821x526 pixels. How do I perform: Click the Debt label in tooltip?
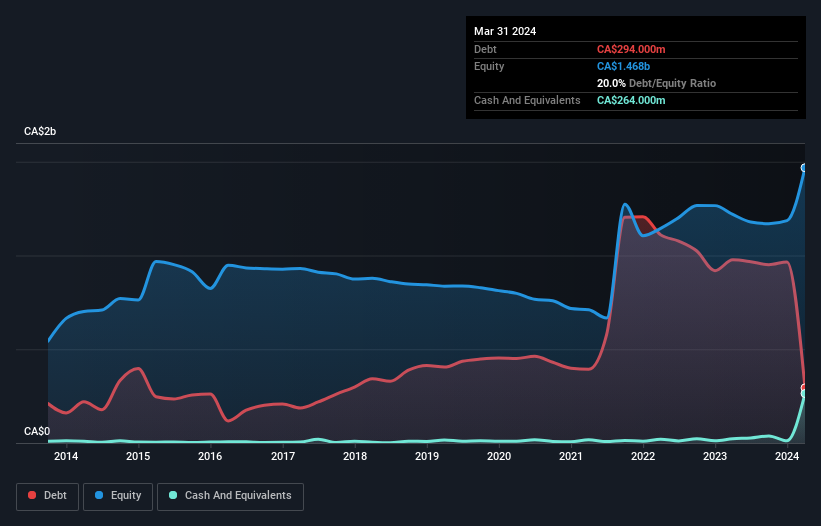pyautogui.click(x=485, y=49)
